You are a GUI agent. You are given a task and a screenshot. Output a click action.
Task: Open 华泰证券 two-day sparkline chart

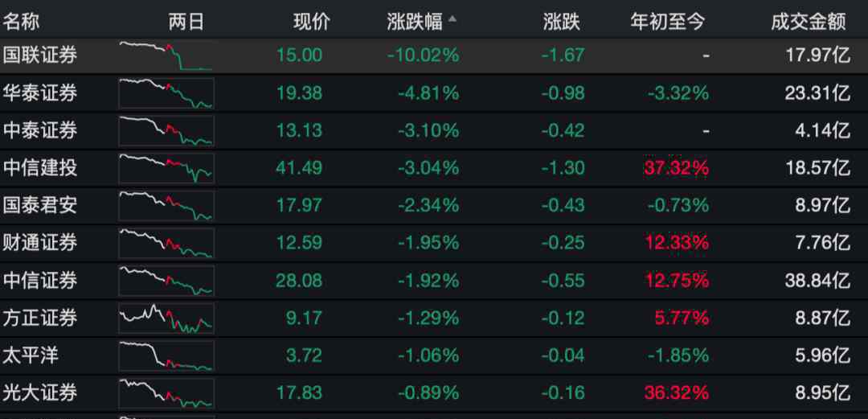[x=166, y=93]
